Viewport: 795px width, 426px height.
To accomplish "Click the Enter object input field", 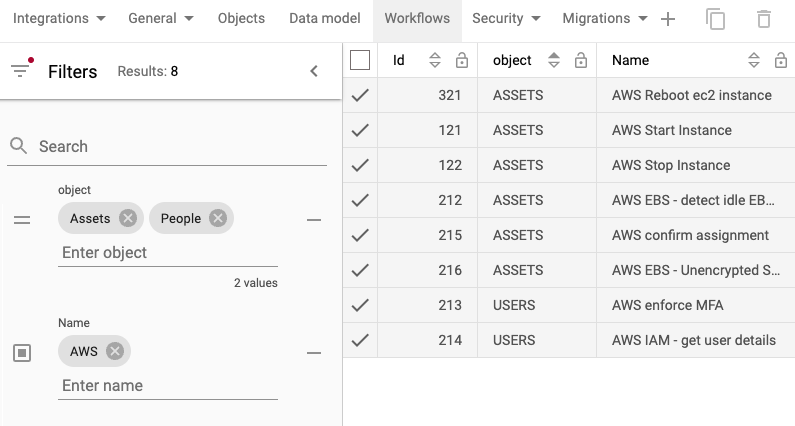I will tap(168, 253).
